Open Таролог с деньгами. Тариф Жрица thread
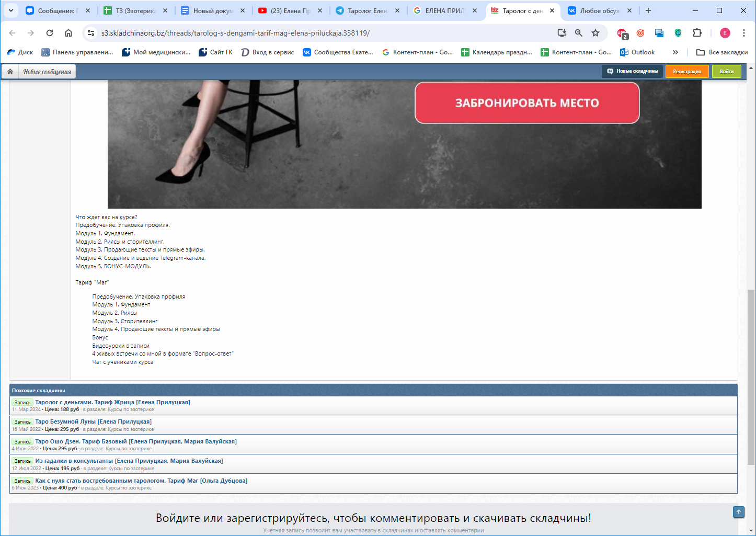This screenshot has height=536, width=756. (112, 402)
